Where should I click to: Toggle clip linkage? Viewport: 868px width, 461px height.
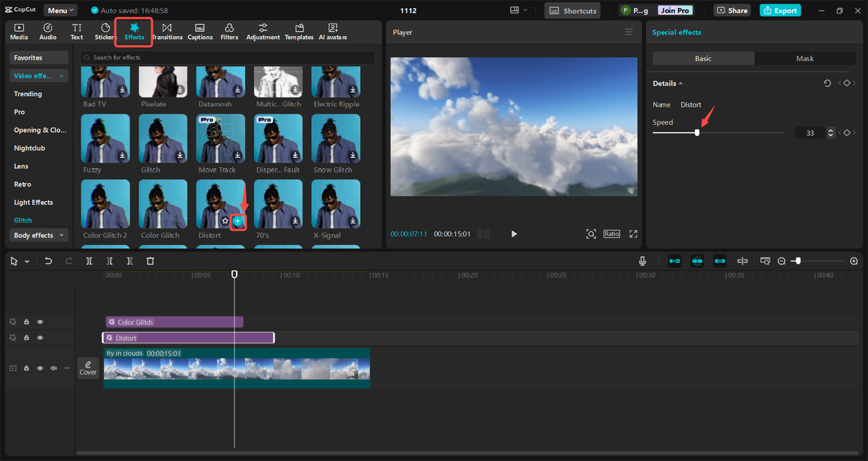tap(720, 261)
